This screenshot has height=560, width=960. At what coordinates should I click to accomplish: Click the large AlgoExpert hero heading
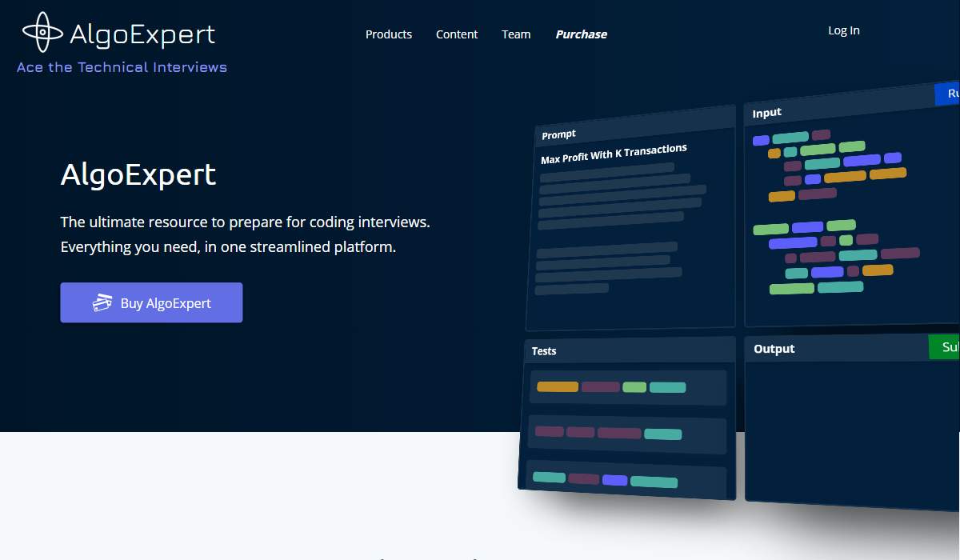138,174
